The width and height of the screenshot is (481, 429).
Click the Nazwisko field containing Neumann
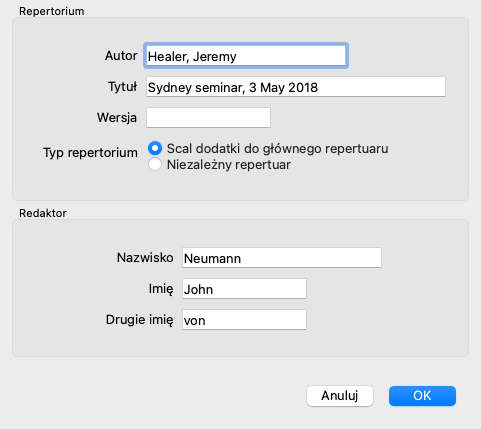tap(282, 258)
